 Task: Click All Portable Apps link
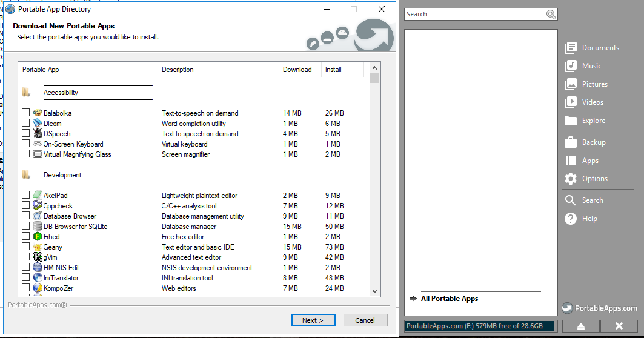(450, 299)
